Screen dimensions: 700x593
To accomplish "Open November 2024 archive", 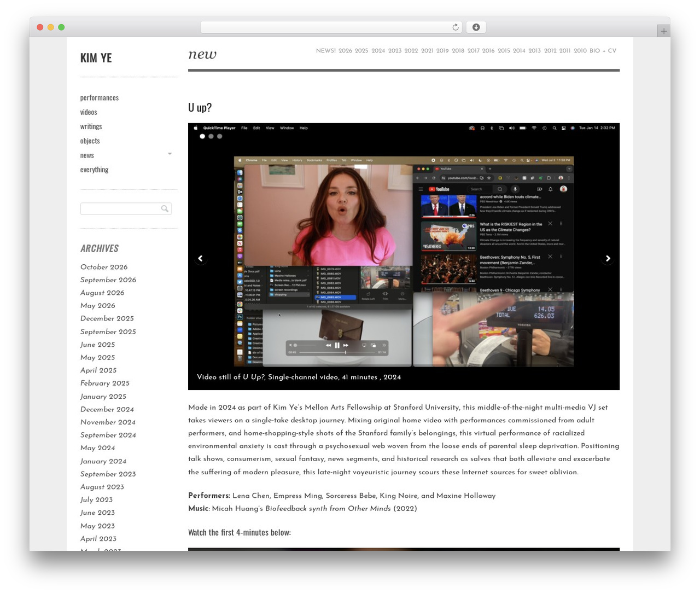I will 108,422.
